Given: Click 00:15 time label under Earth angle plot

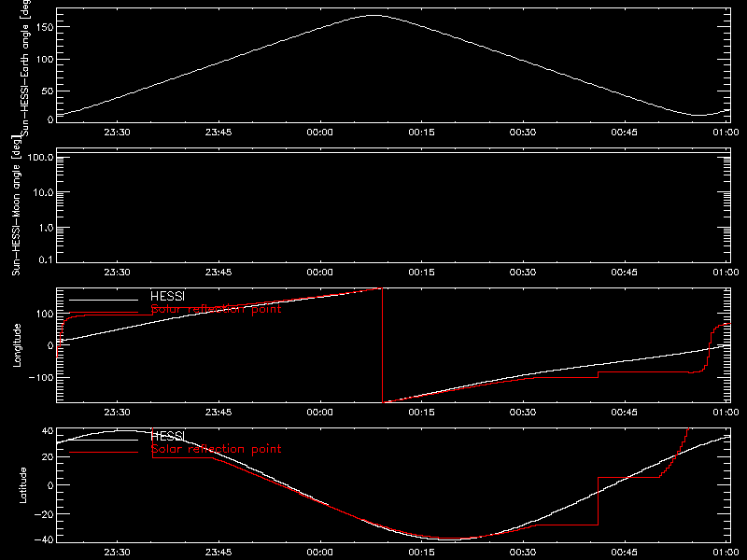Looking at the screenshot, I should click(421, 133).
